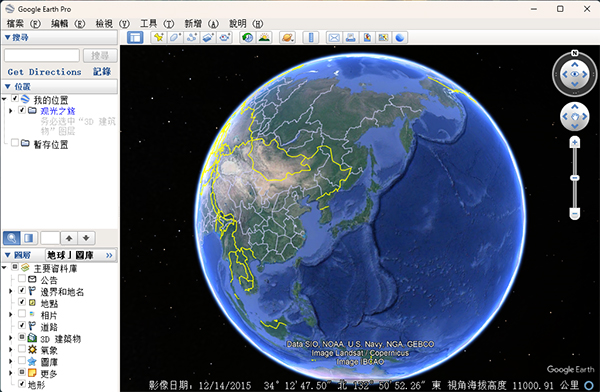Click look-right arrow on the eye compass
Viewport: 600px width, 392px height.
coord(585,74)
